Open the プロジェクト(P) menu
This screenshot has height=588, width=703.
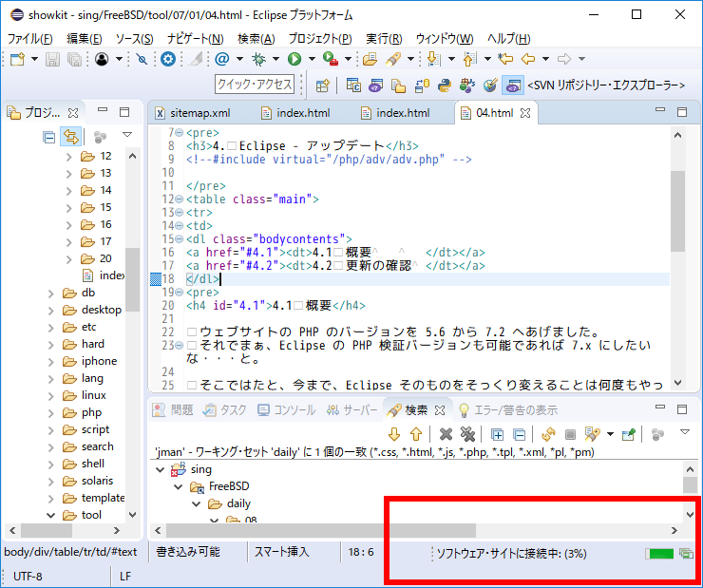point(319,39)
